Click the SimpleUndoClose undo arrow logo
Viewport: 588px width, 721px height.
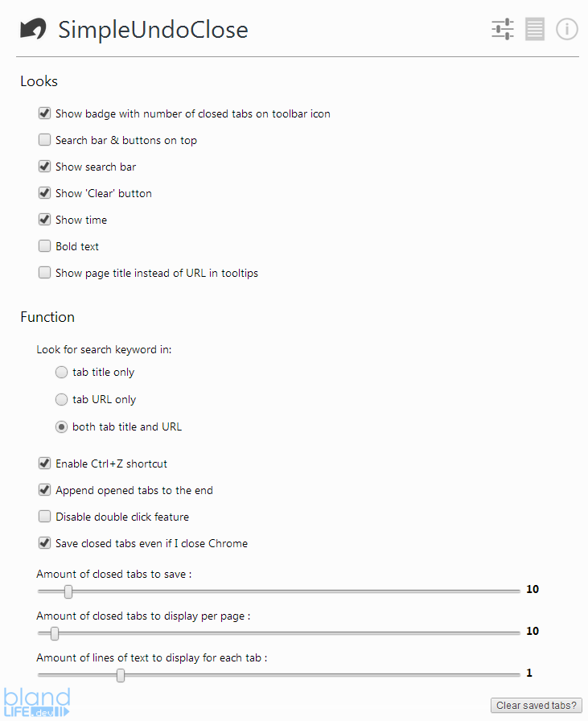33,29
